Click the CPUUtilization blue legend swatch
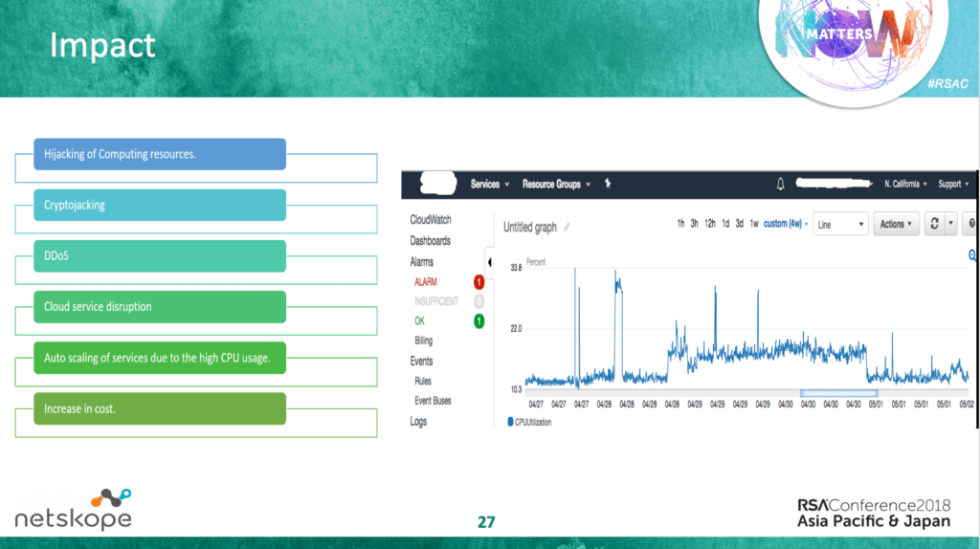The width and height of the screenshot is (980, 549). [x=510, y=422]
